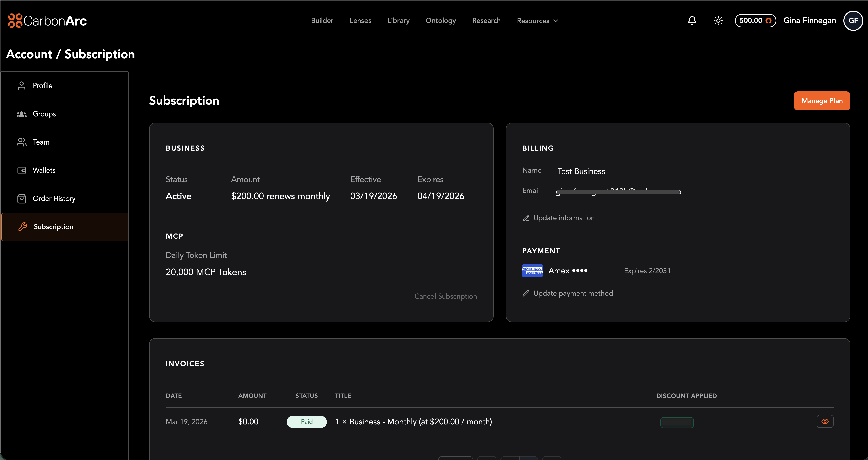Click the American Express card icon
The image size is (868, 460).
pos(532,271)
